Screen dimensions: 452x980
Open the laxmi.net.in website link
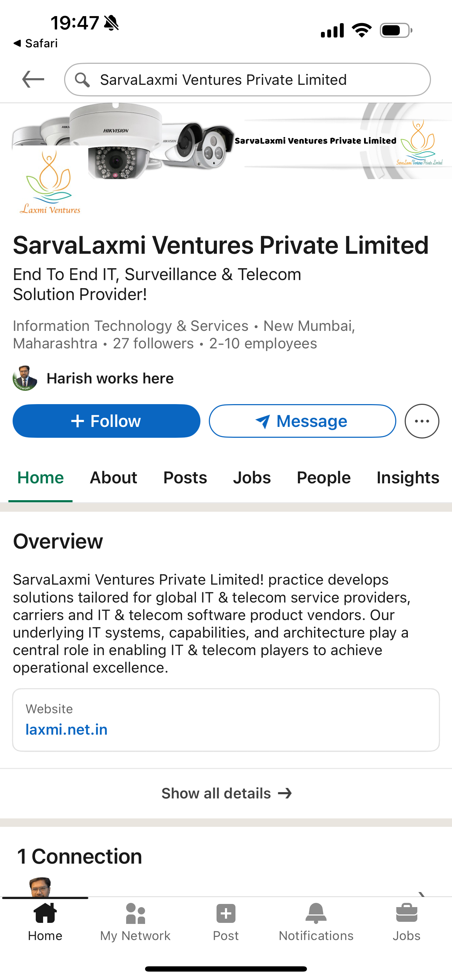coord(67,729)
